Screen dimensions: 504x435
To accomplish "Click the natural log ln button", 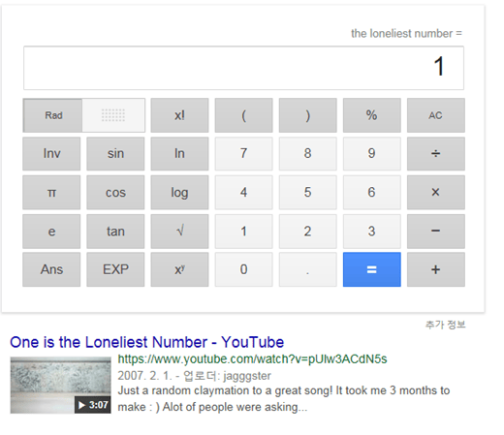I will coord(179,153).
